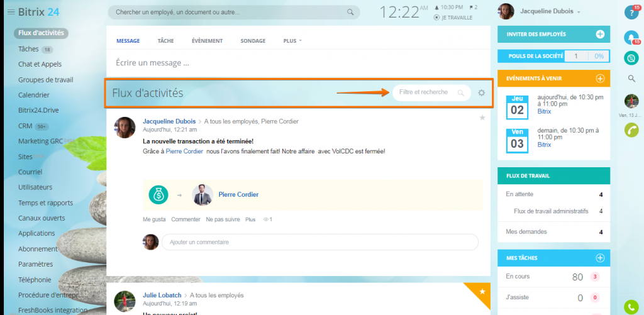Click the Pouls de la société 0% indicator

[x=599, y=56]
